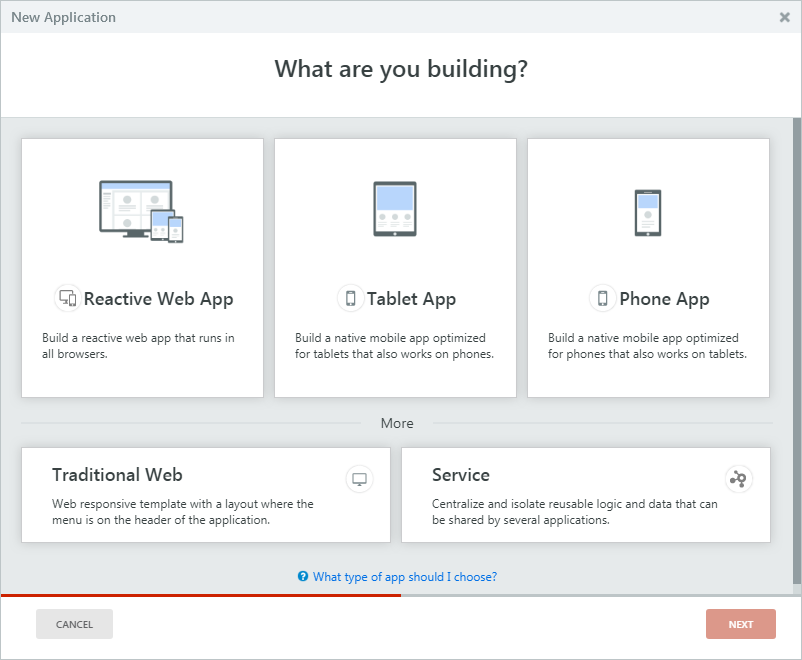Screen dimensions: 802x660
Task: Pick the Phone App title
Action: pos(664,298)
